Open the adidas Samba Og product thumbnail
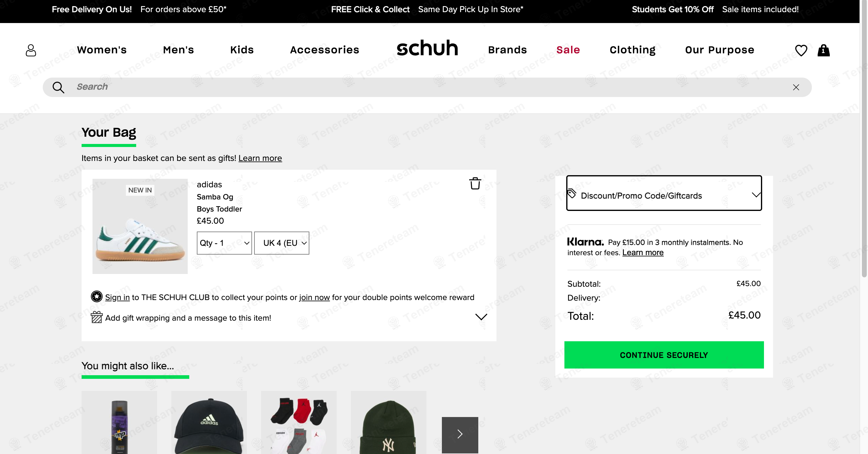 [140, 226]
